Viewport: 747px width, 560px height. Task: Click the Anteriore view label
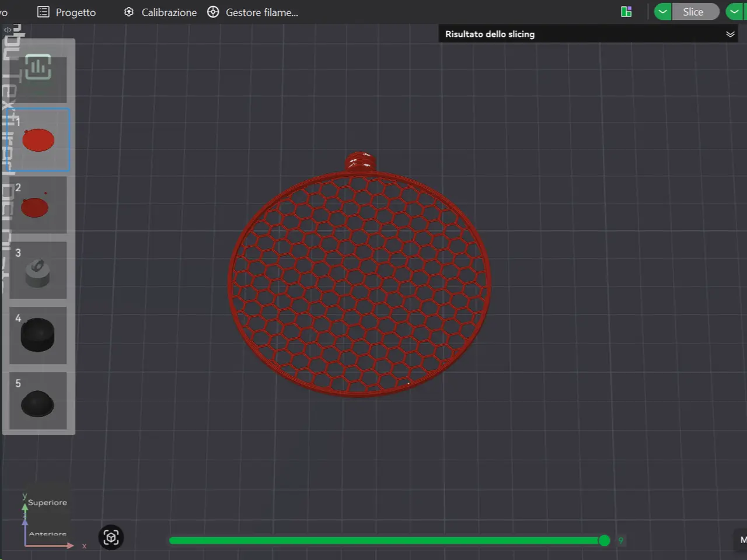pyautogui.click(x=48, y=533)
